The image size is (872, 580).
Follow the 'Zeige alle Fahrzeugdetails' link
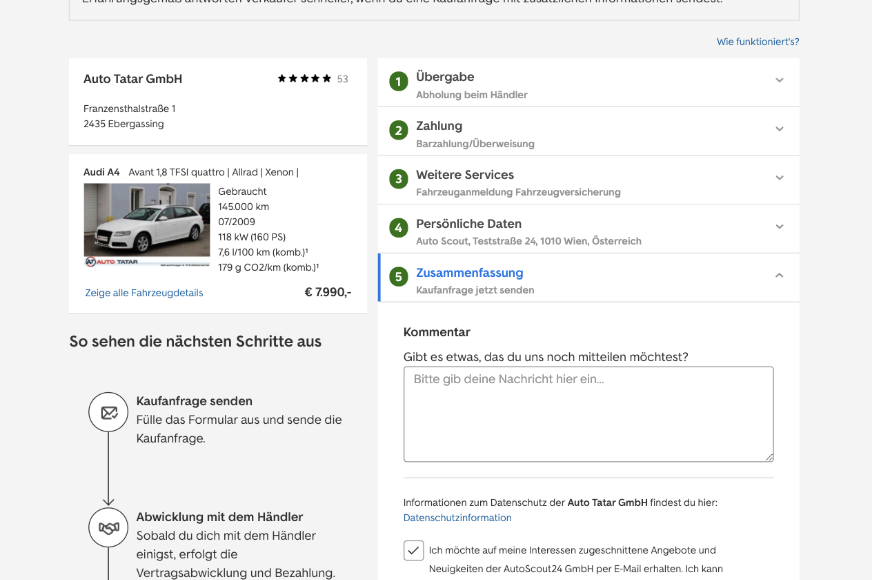144,293
